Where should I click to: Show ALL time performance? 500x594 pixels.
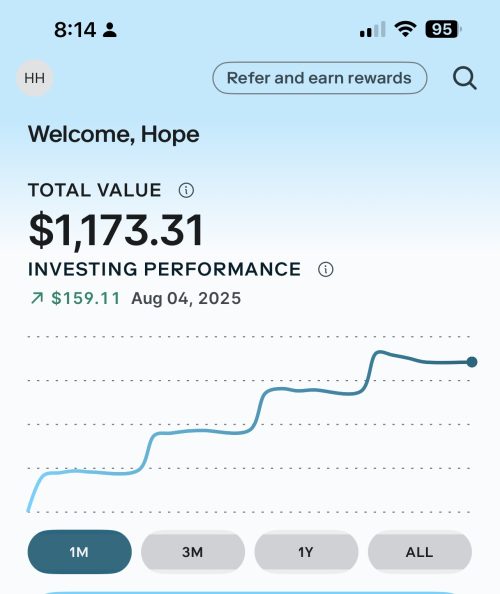pos(420,552)
